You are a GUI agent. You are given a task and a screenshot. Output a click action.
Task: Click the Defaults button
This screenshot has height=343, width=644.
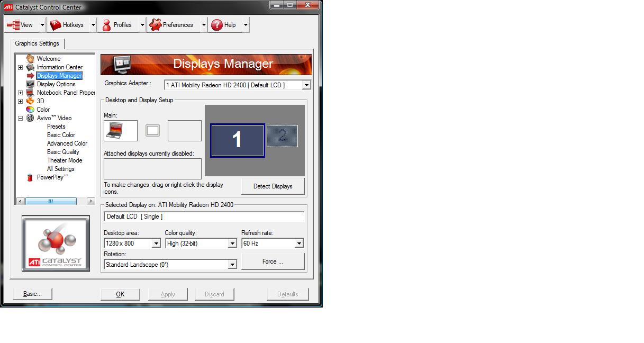[288, 294]
